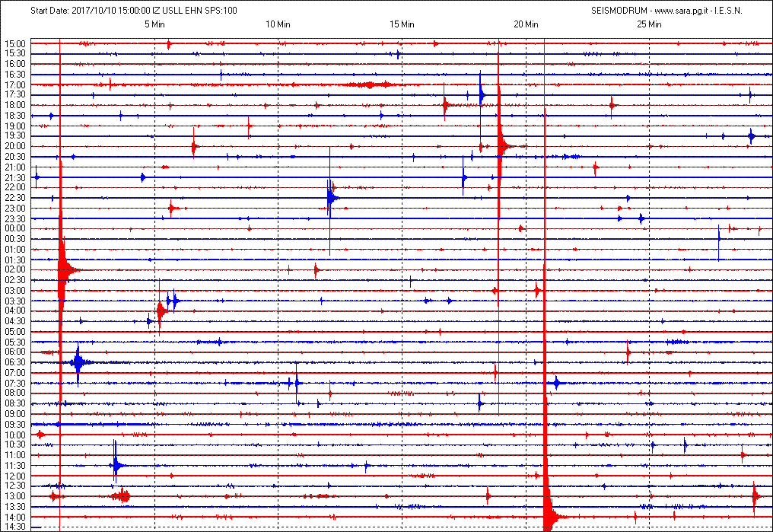Click the 01:30 row time label
The width and height of the screenshot is (773, 532).
[15, 260]
